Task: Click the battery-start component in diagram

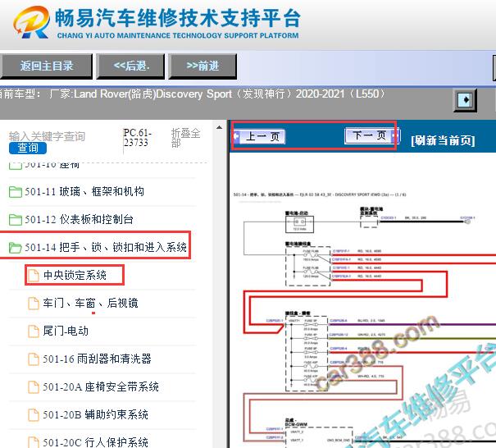Action: pos(299,223)
